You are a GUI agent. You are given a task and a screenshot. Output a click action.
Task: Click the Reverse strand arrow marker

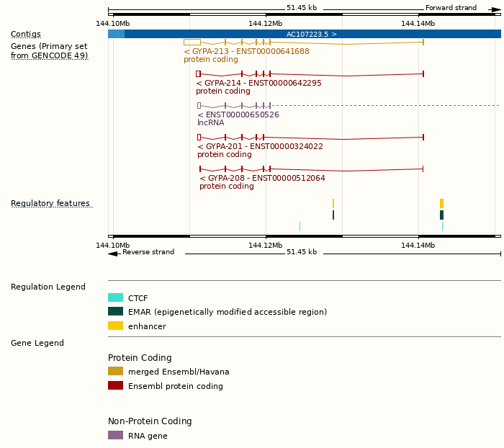[x=112, y=253]
